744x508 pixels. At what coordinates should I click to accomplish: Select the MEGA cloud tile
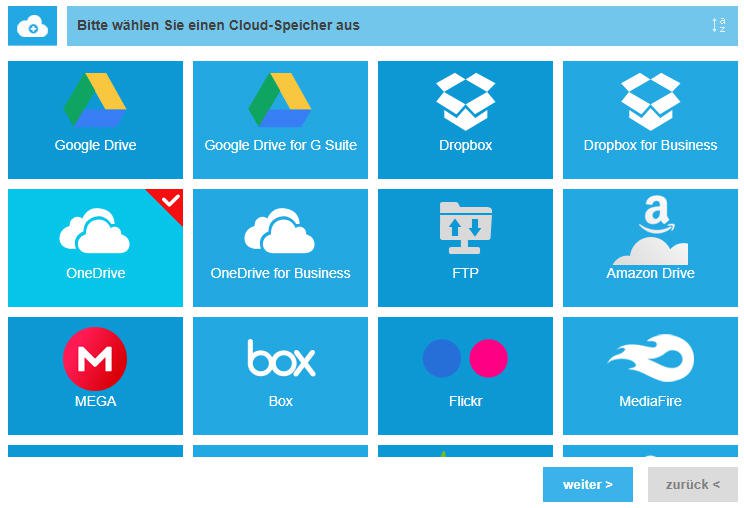[x=95, y=376]
